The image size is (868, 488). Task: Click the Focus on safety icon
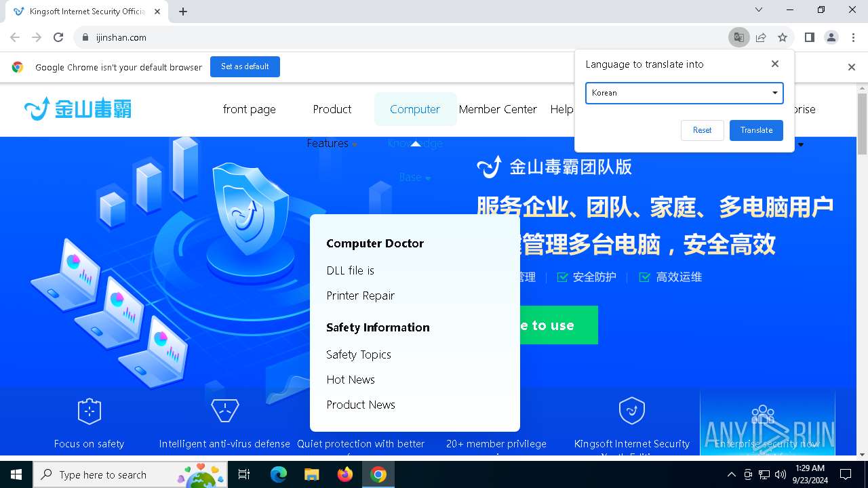[89, 411]
